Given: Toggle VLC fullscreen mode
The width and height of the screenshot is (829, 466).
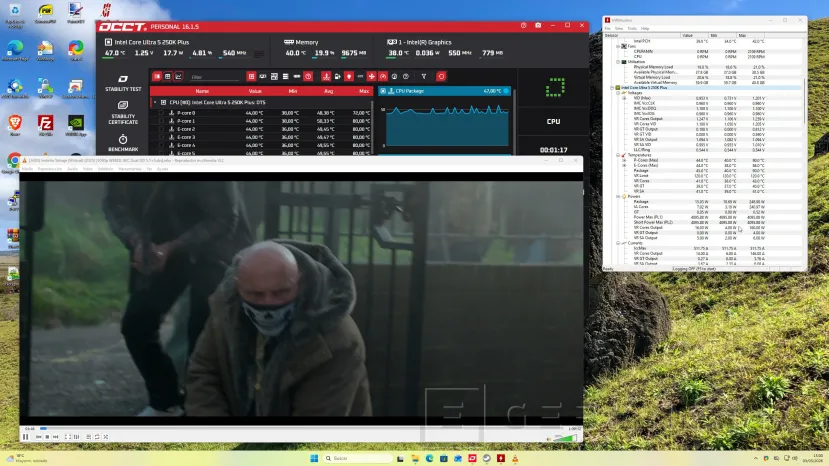Looking at the screenshot, I should (68, 437).
